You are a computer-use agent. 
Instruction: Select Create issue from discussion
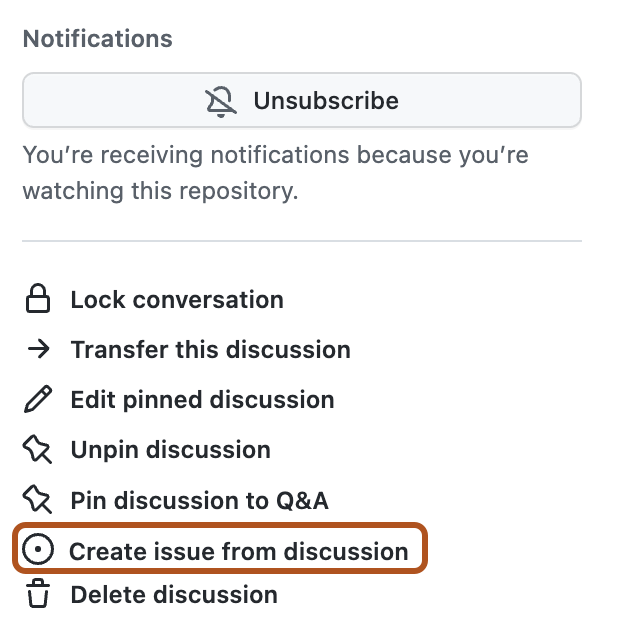238,551
